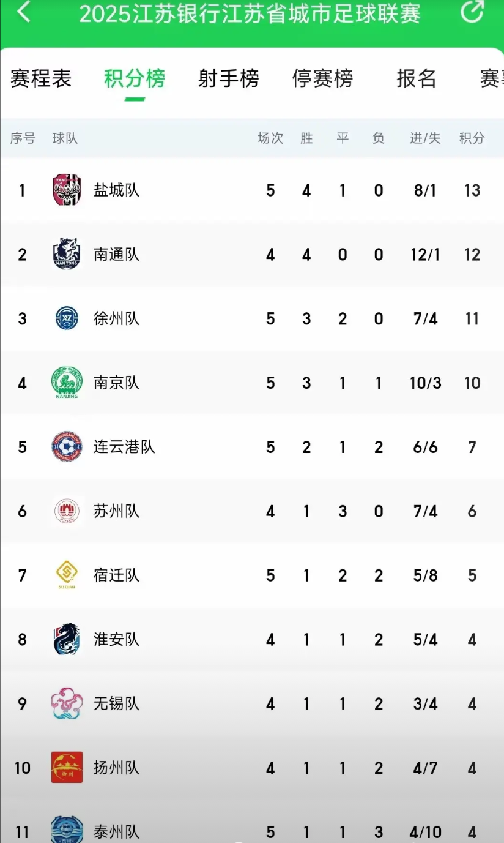This screenshot has width=504, height=843.
Task: Switch to the 射手榜 tab
Action: 229,78
